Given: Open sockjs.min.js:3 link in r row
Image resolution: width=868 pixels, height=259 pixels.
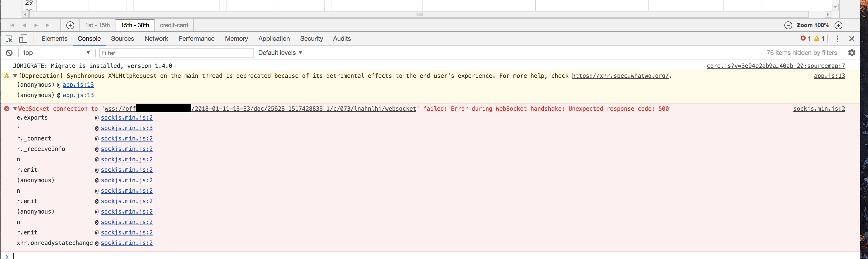Looking at the screenshot, I should (127, 128).
